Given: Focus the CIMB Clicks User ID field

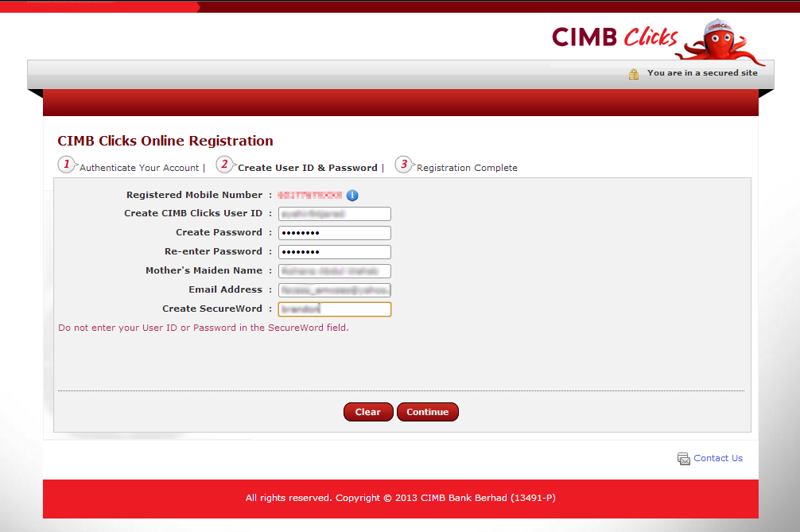Looking at the screenshot, I should click(x=335, y=214).
